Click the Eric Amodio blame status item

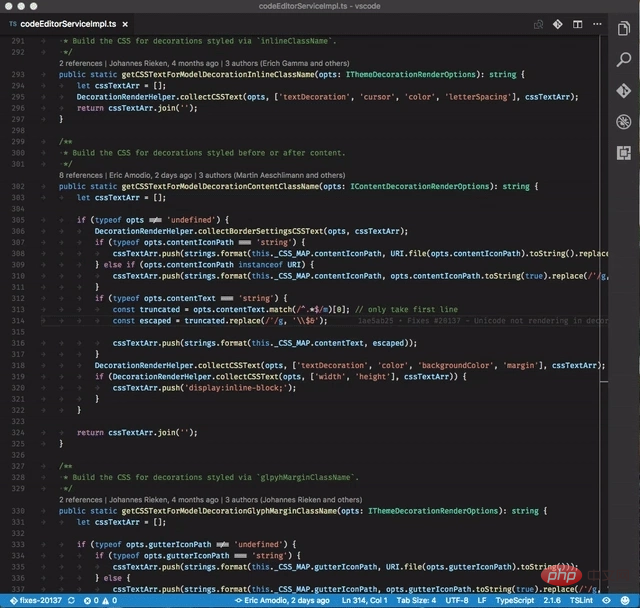282,600
